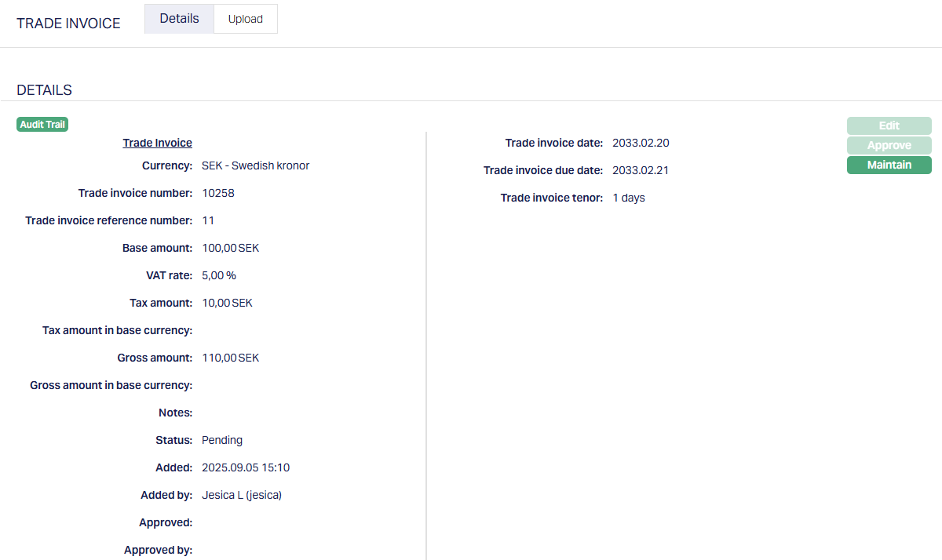
Task: Click the underlined Trade Invoice link
Action: [157, 143]
